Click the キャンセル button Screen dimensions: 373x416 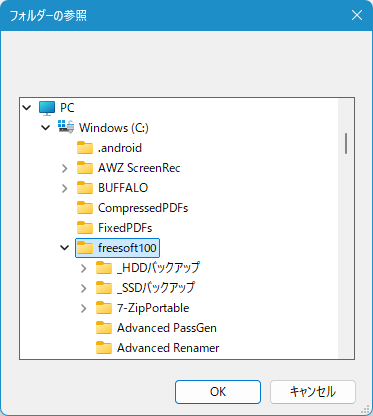click(313, 392)
